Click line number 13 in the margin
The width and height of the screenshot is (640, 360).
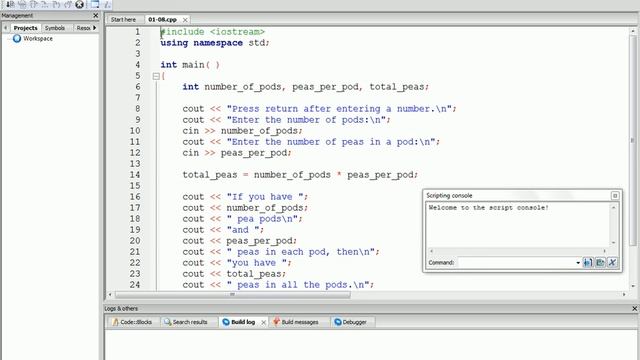point(135,164)
